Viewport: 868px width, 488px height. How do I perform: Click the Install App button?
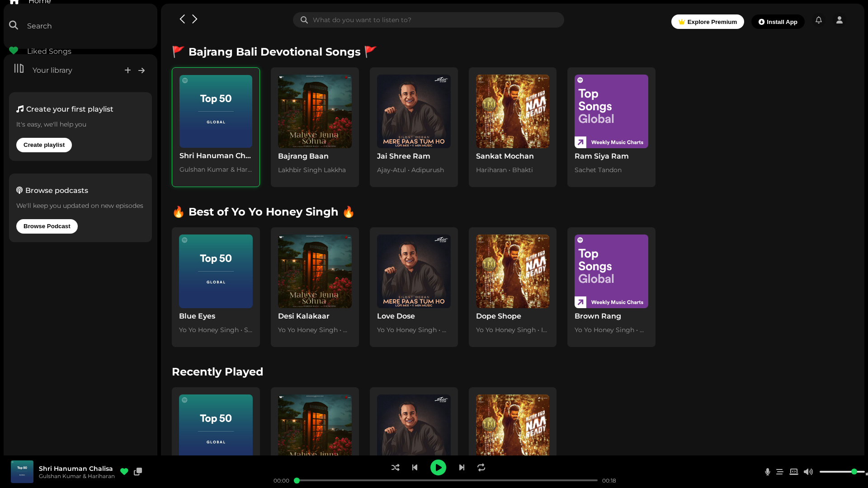[x=778, y=22]
